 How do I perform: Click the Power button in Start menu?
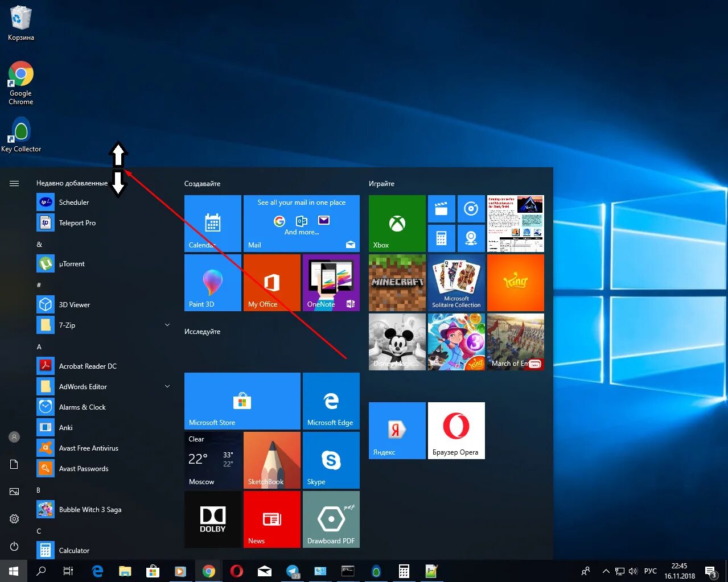14,546
